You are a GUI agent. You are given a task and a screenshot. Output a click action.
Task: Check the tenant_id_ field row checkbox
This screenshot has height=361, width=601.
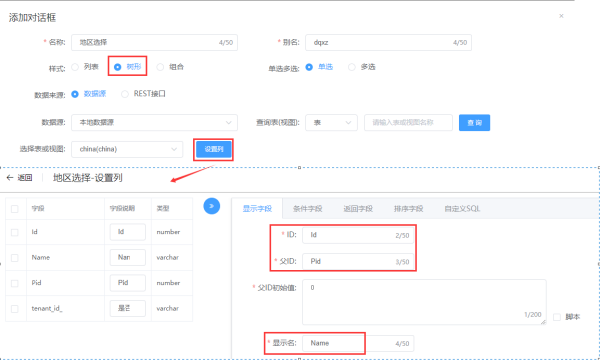[x=15, y=308]
